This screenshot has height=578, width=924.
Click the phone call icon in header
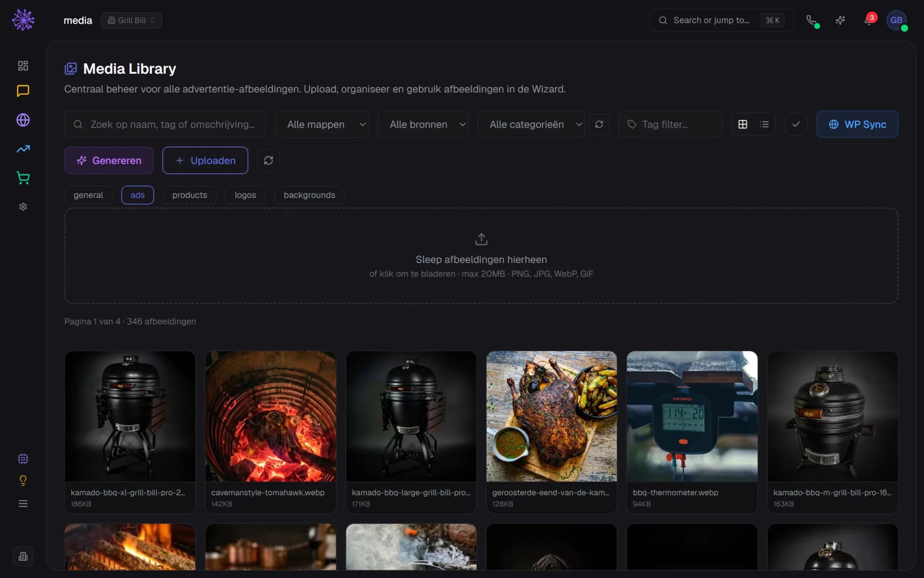[x=812, y=20]
